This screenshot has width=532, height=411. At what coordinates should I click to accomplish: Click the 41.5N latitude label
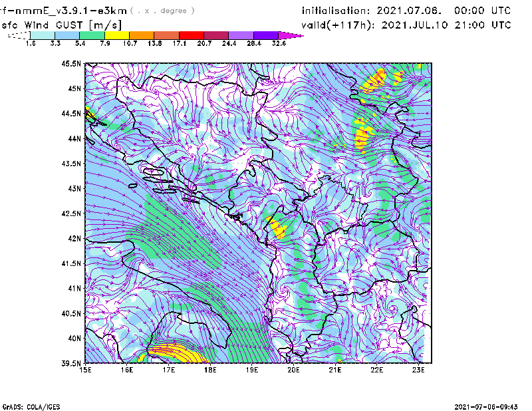tap(71, 263)
